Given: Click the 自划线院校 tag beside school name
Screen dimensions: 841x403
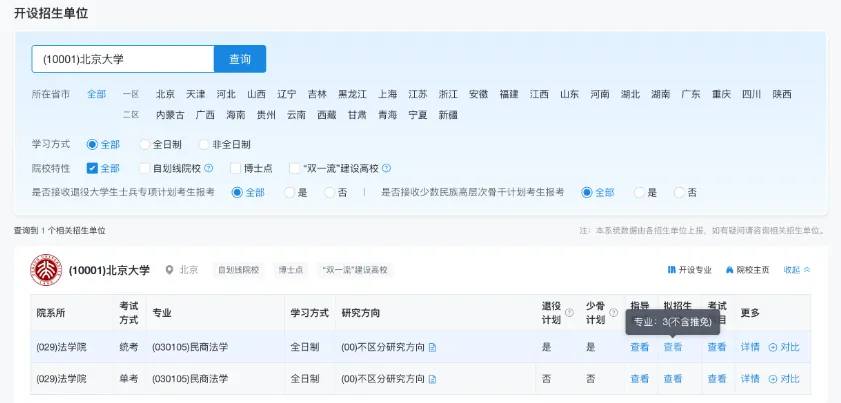Looking at the screenshot, I should point(238,270).
